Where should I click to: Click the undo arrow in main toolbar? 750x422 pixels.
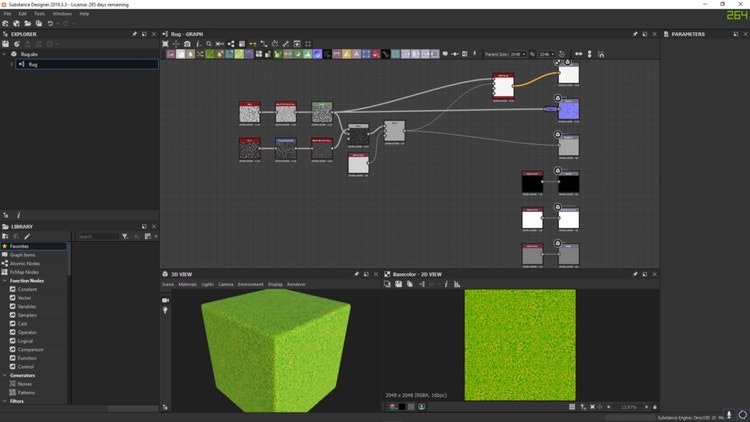(x=50, y=23)
